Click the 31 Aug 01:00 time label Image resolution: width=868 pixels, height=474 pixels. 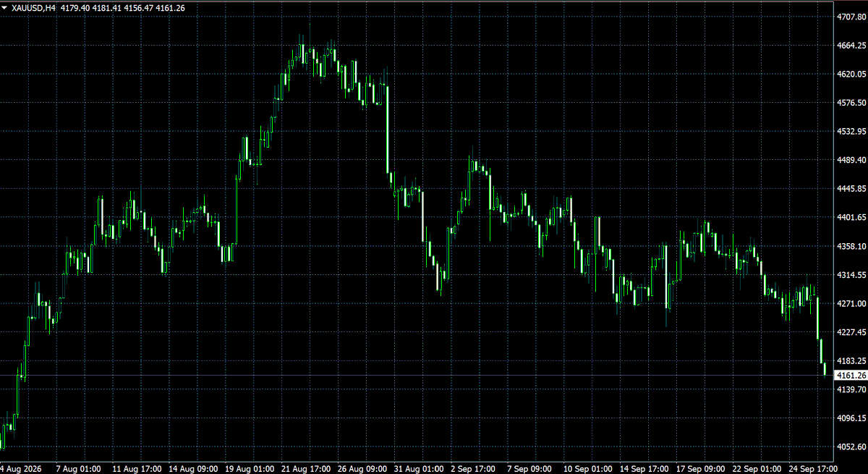(x=419, y=468)
